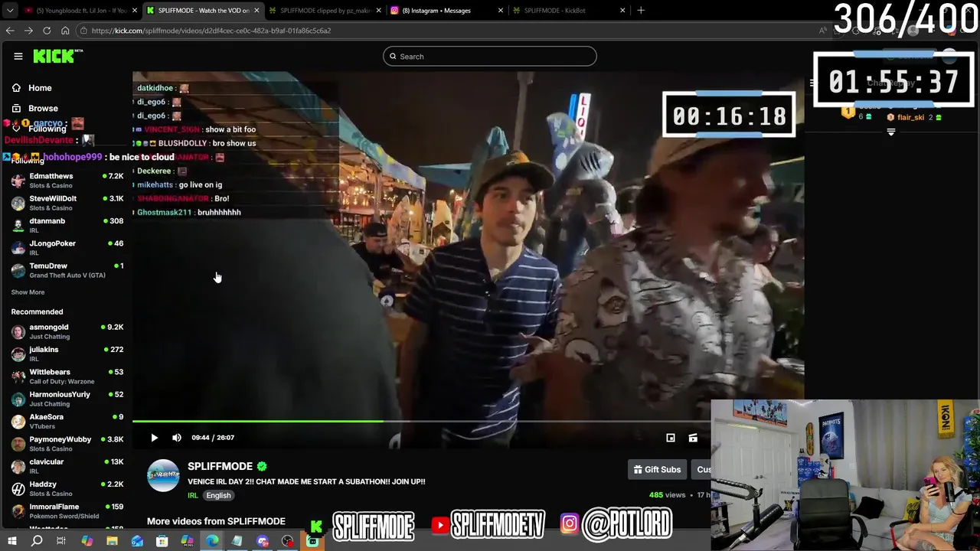Toggle mini player mode
Viewport: 980px width, 551px height.
point(671,438)
